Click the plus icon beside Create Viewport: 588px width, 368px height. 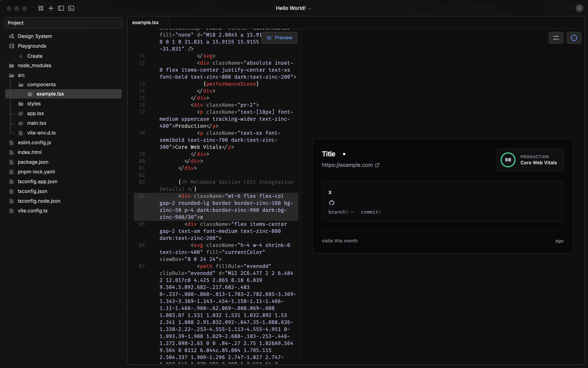pos(21,56)
